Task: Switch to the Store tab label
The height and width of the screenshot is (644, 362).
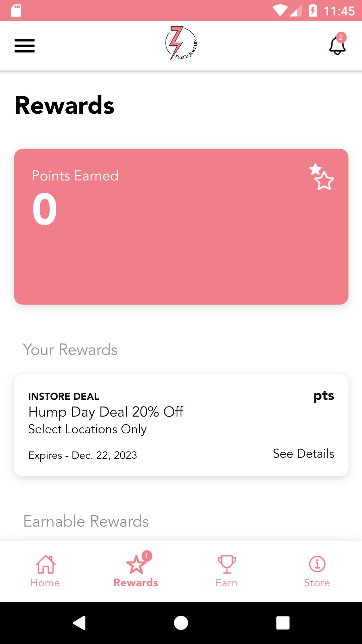Action: tap(317, 583)
